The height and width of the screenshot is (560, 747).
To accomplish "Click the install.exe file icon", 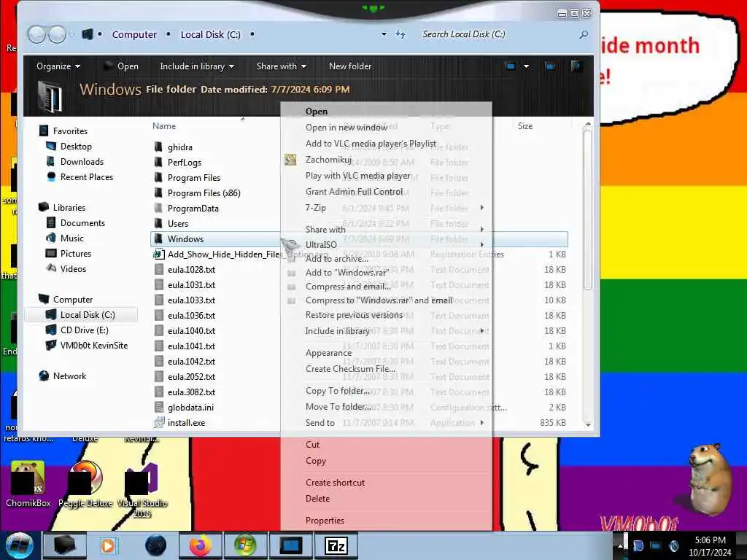I will [x=158, y=422].
